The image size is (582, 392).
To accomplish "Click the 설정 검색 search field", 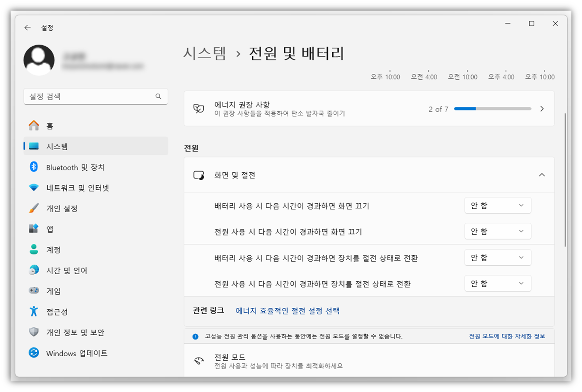I will pos(96,96).
